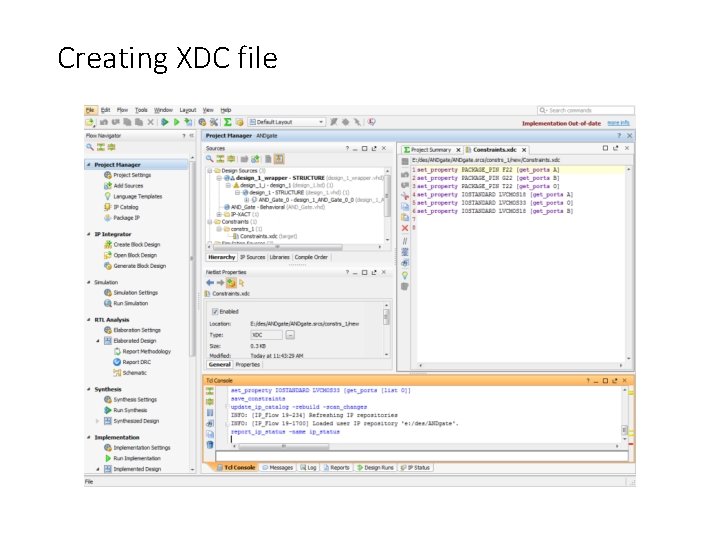Screen dimensions: 720x540
Task: Switch to the Compile Order tab
Action: tap(311, 257)
